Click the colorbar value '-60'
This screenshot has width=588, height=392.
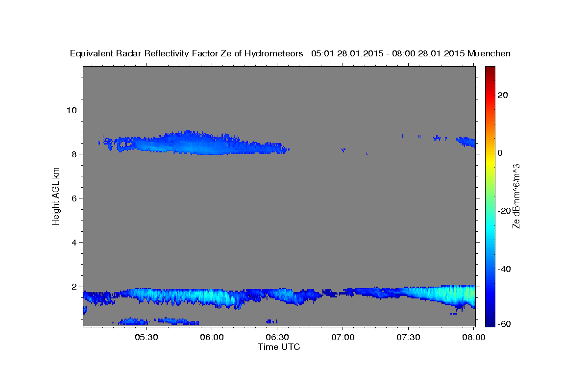504,324
